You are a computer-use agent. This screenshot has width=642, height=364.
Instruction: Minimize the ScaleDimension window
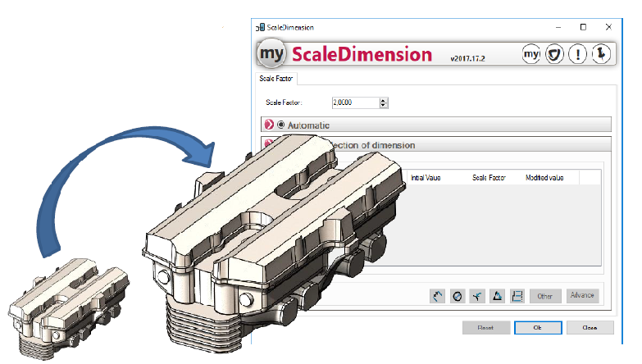coord(558,27)
